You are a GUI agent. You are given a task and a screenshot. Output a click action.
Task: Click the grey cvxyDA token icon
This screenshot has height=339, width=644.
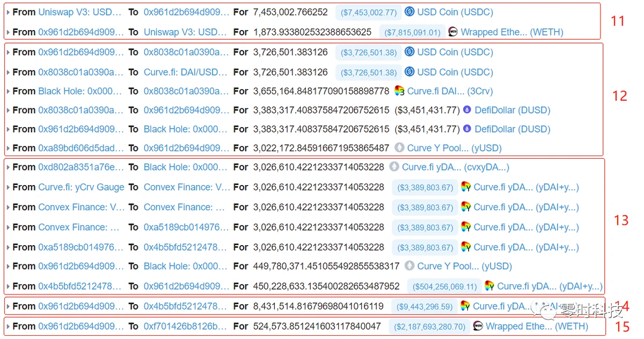pyautogui.click(x=394, y=167)
